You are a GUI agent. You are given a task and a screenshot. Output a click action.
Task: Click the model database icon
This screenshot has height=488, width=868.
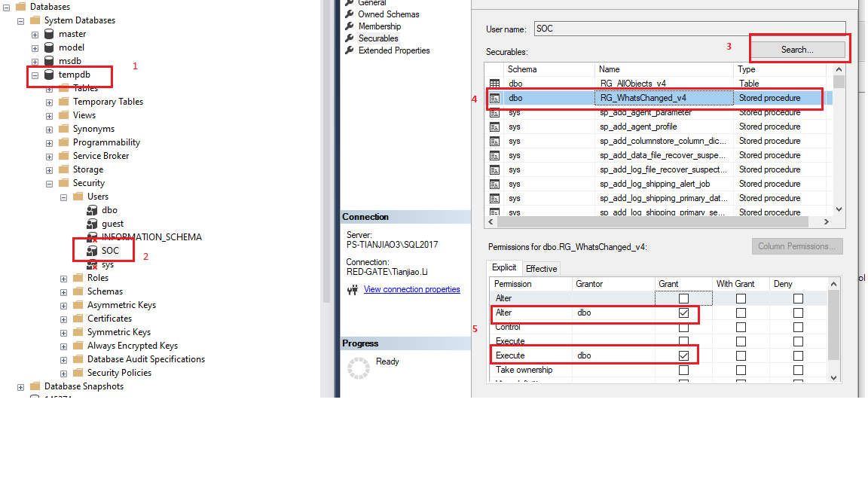(49, 47)
